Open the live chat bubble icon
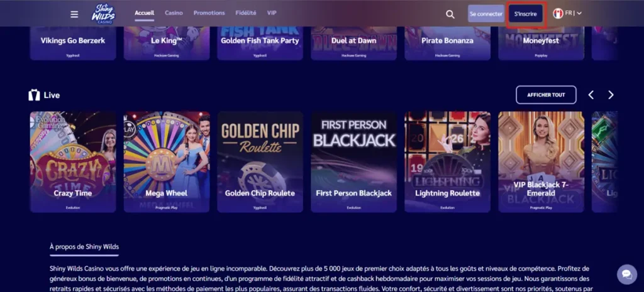Viewport: 644px width, 292px height. point(627,274)
